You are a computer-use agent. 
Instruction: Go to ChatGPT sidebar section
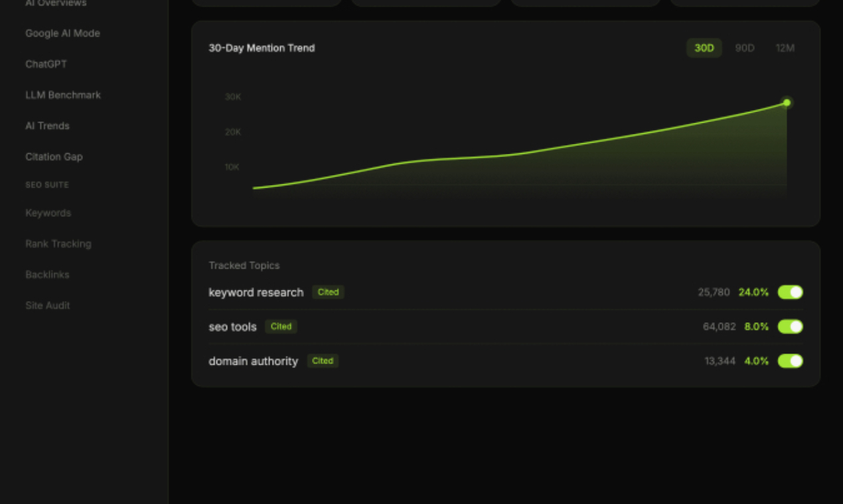click(x=46, y=64)
